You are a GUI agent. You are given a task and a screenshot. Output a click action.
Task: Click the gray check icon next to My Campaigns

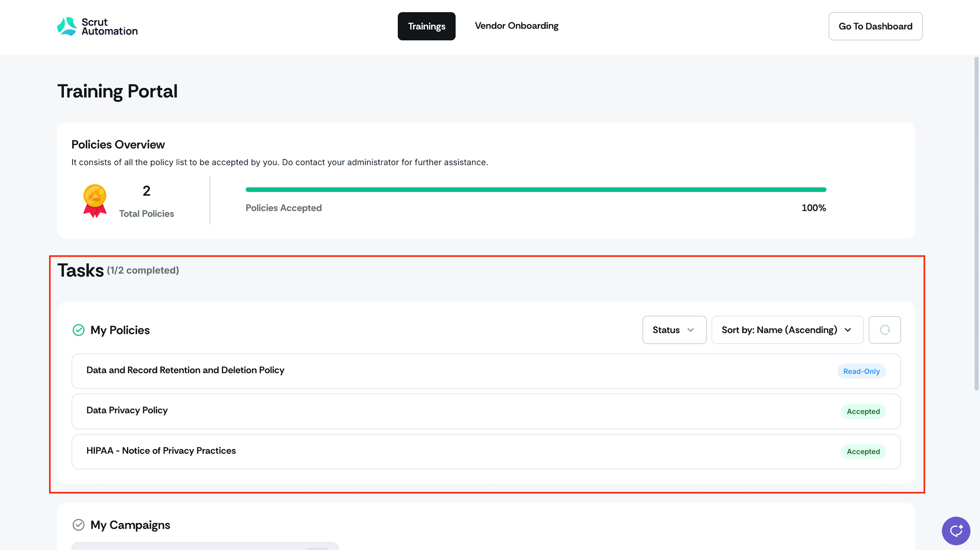pyautogui.click(x=78, y=525)
